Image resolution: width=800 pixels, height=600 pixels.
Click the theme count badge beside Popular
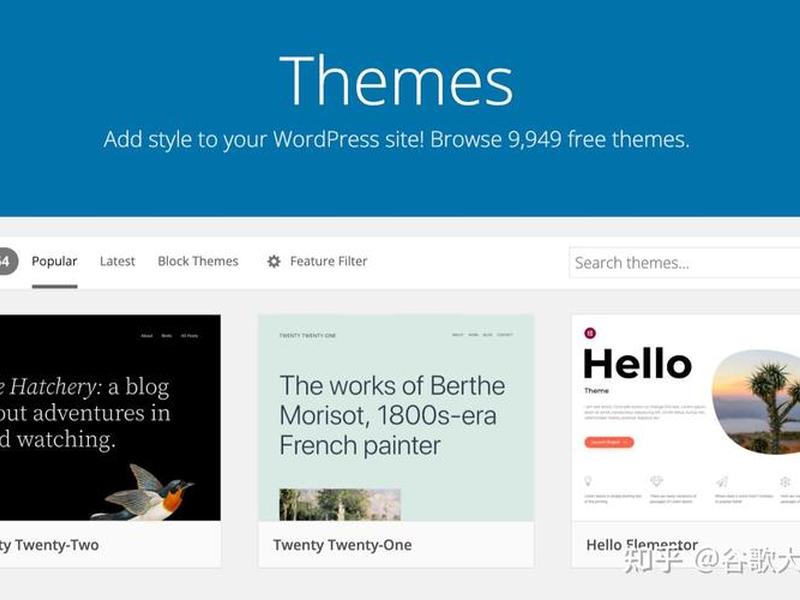7,261
